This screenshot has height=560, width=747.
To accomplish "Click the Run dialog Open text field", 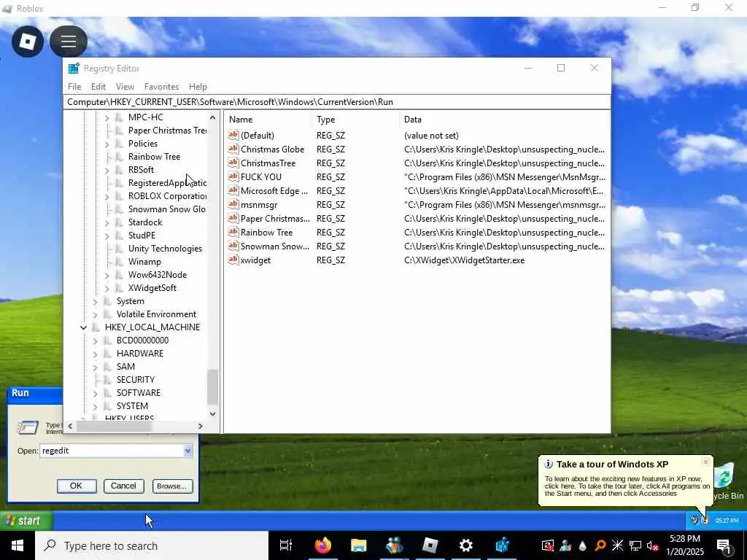I will click(x=112, y=451).
